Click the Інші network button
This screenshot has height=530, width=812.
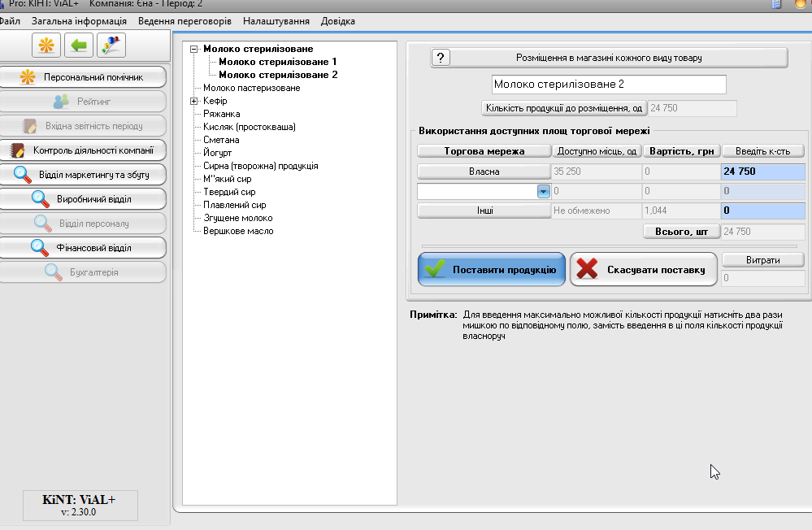[484, 211]
